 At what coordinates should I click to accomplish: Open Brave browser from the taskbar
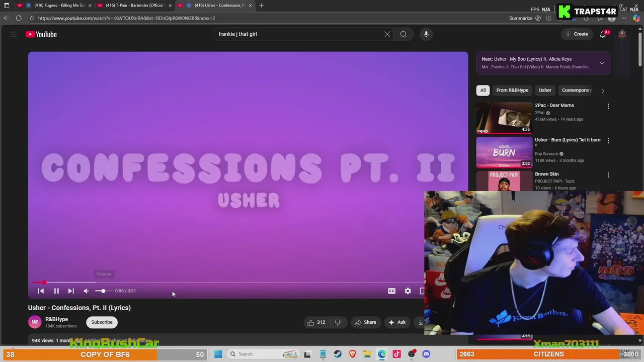pyautogui.click(x=352, y=354)
